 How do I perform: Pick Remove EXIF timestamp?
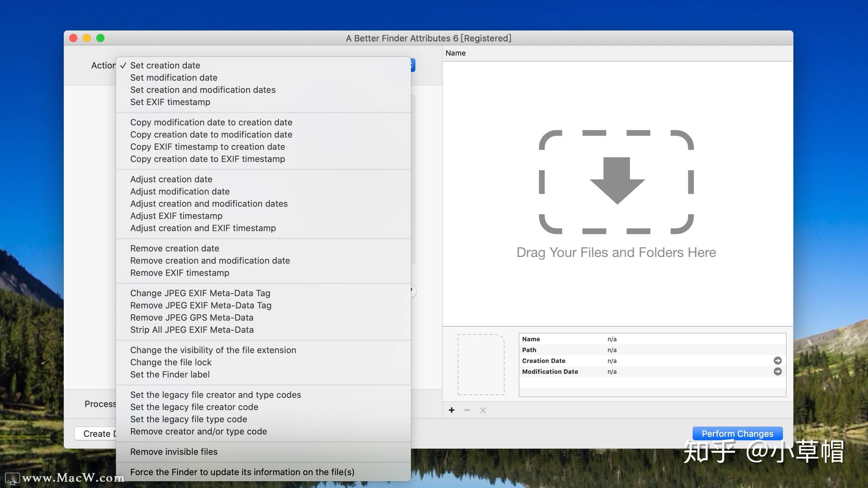pos(263,273)
